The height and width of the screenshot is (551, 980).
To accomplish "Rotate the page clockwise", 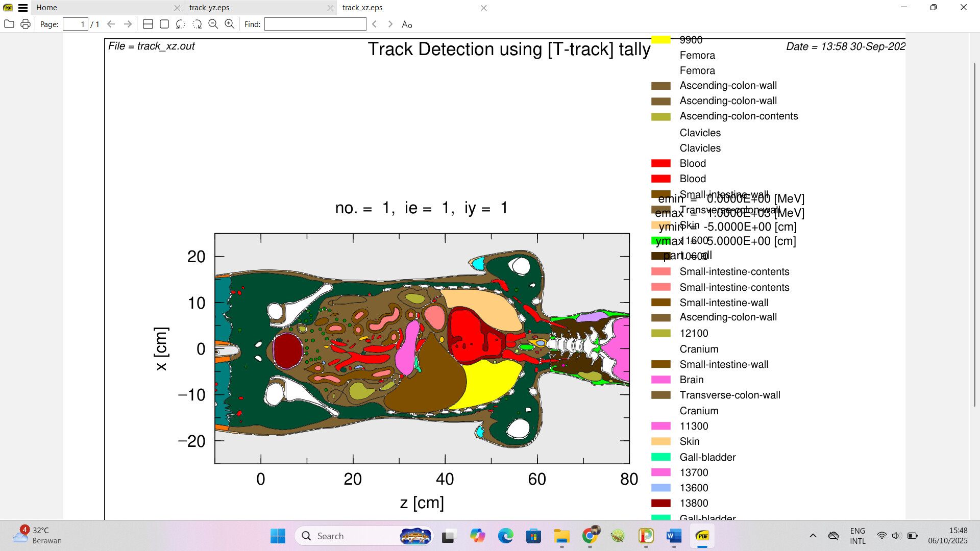I will [197, 24].
